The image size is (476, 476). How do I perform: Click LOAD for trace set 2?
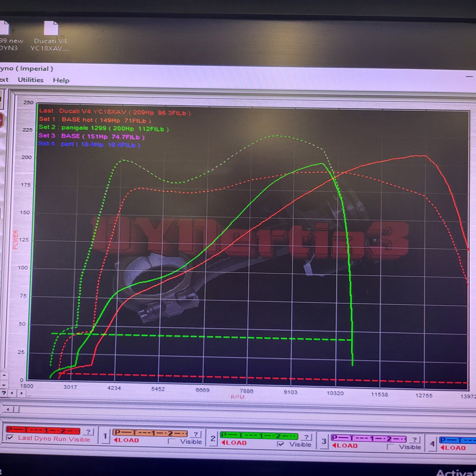click(x=234, y=442)
